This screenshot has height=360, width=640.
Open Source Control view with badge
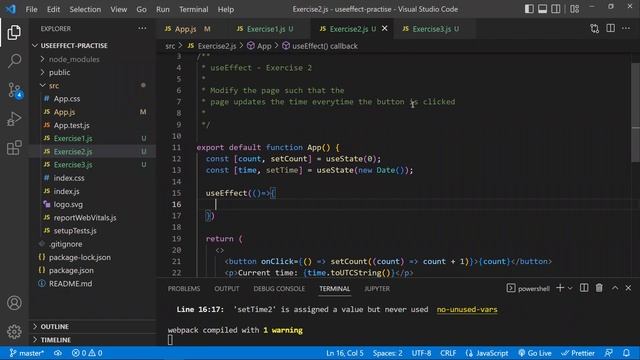pos(15,90)
